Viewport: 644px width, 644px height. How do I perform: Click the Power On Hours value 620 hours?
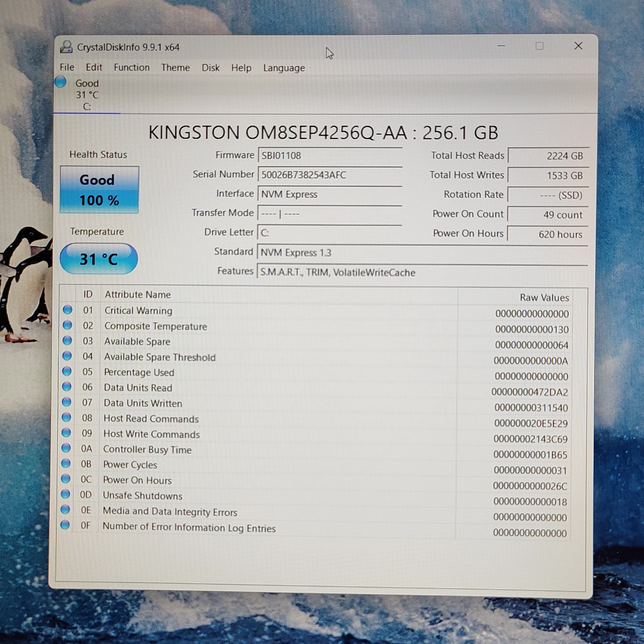[x=547, y=234]
